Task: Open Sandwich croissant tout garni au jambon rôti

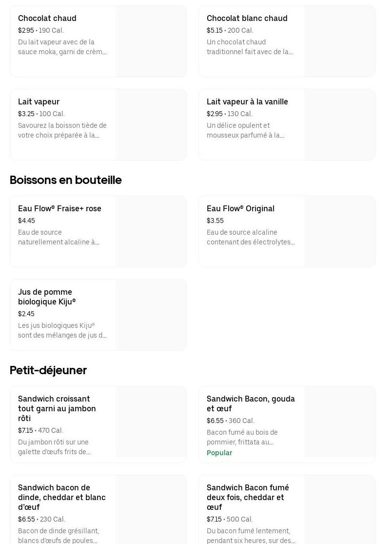Action: 57,408
